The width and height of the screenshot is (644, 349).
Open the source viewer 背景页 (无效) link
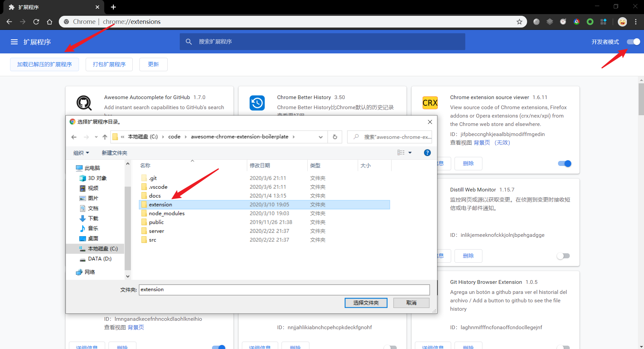[492, 143]
